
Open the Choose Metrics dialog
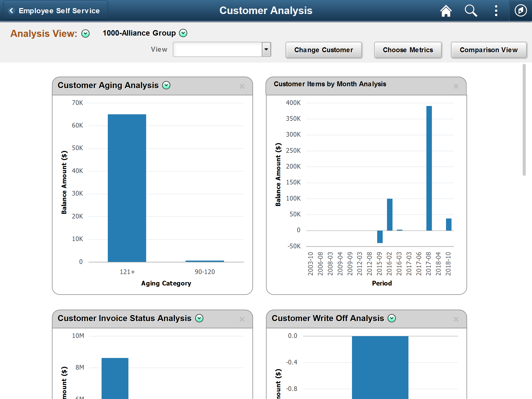[408, 50]
